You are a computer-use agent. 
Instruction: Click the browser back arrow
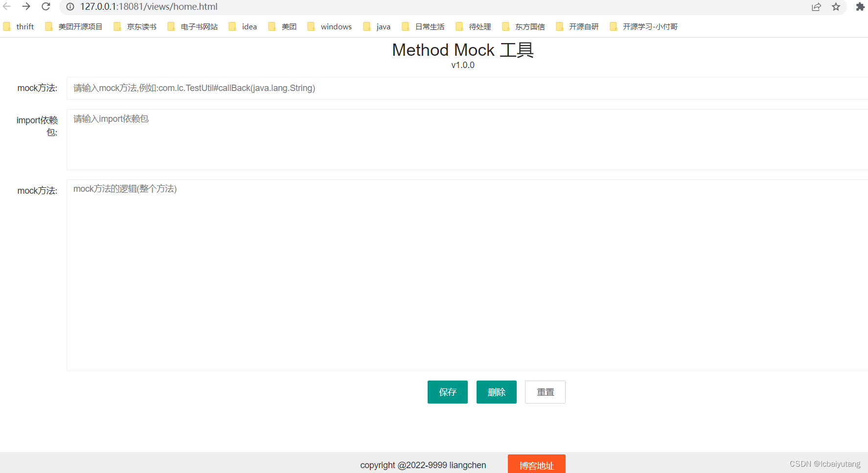pyautogui.click(x=7, y=6)
